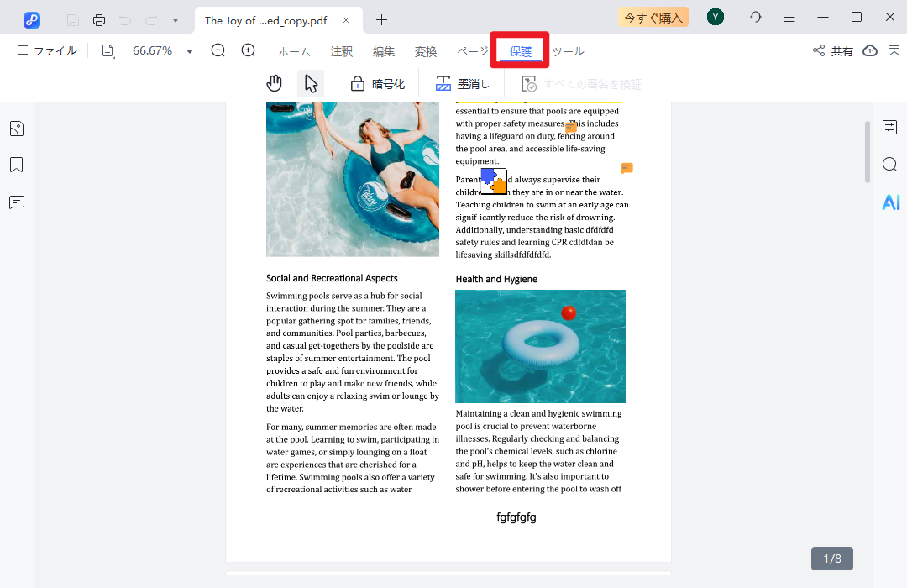Open the thumbnails panel in left sidebar

pos(17,129)
